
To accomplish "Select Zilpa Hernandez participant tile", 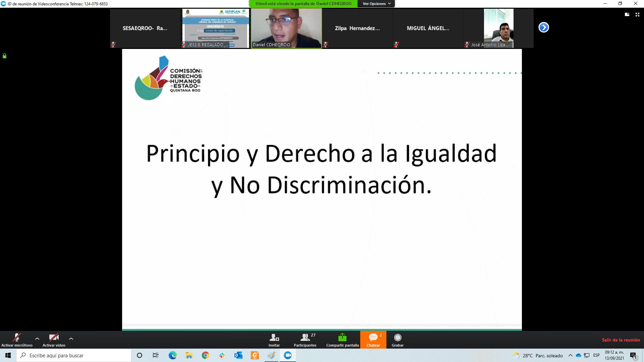I will 357,28.
